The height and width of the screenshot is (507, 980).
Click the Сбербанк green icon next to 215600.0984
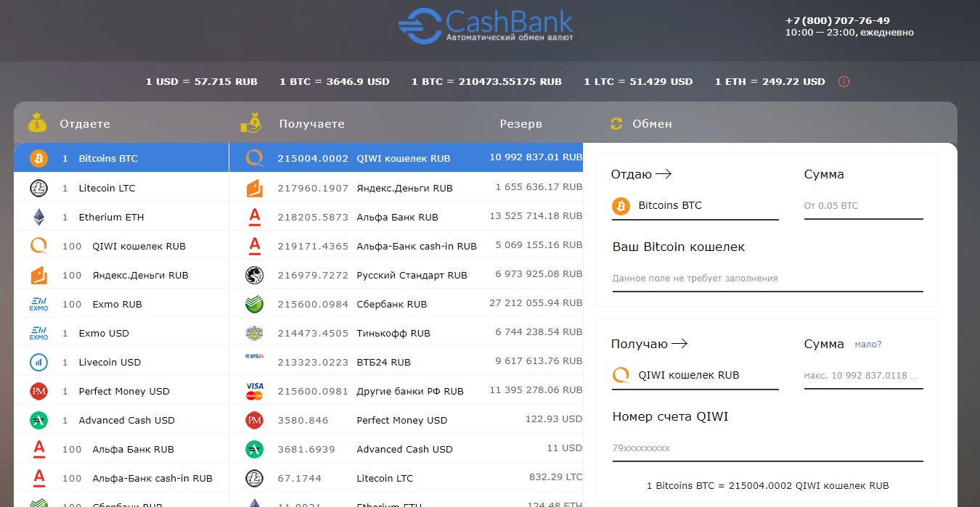(x=254, y=304)
